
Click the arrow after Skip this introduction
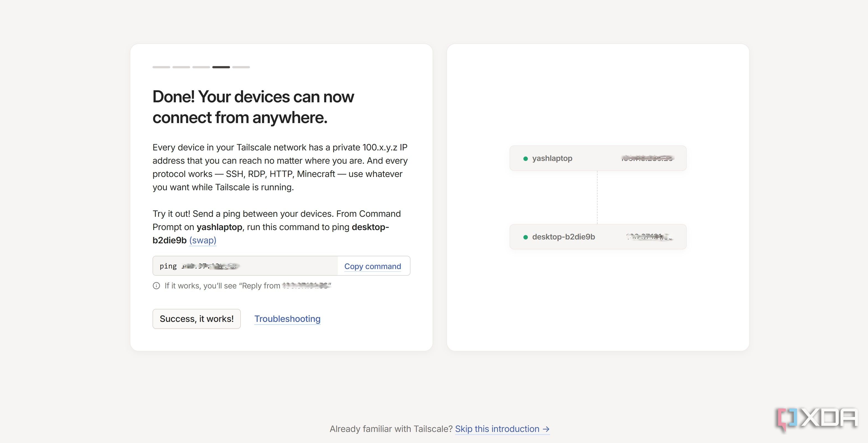546,429
